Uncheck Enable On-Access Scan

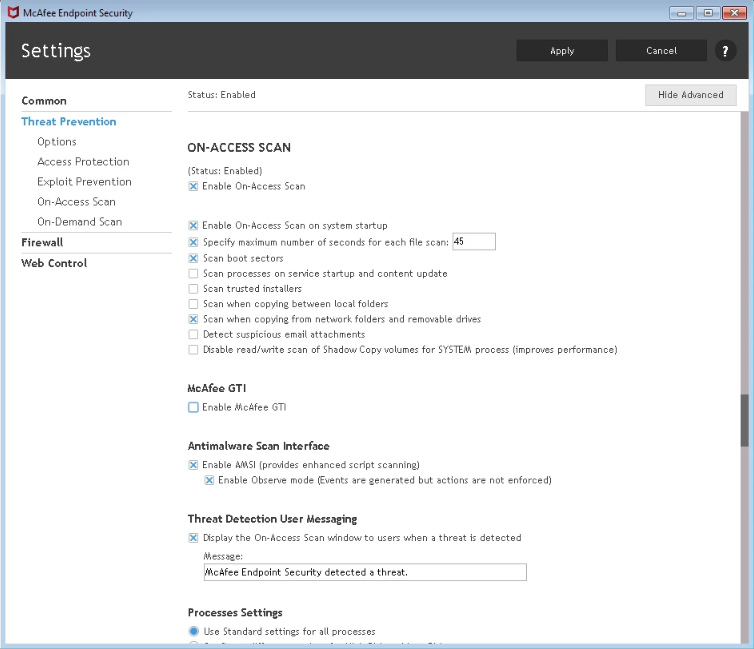193,186
